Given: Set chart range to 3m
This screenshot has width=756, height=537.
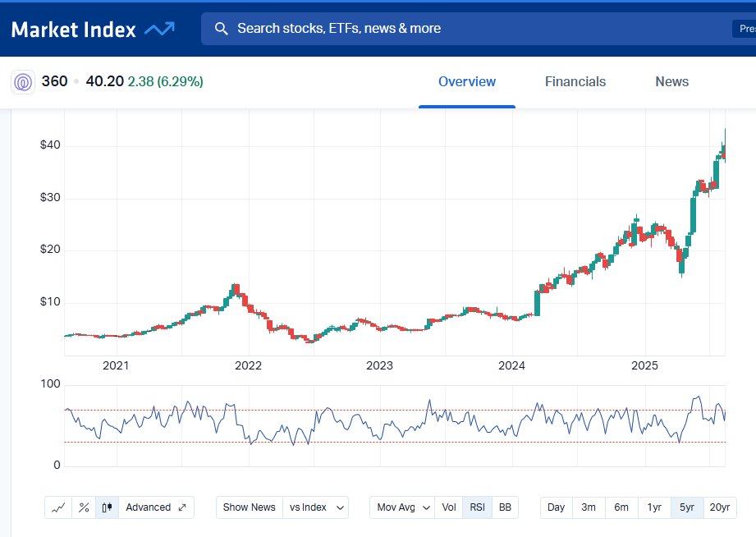Looking at the screenshot, I should (589, 507).
